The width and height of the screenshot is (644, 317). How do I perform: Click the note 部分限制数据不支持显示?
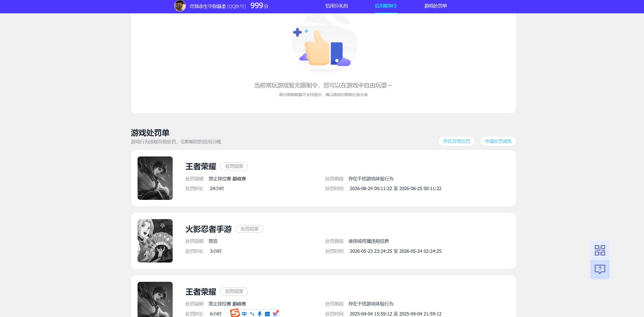[x=323, y=95]
